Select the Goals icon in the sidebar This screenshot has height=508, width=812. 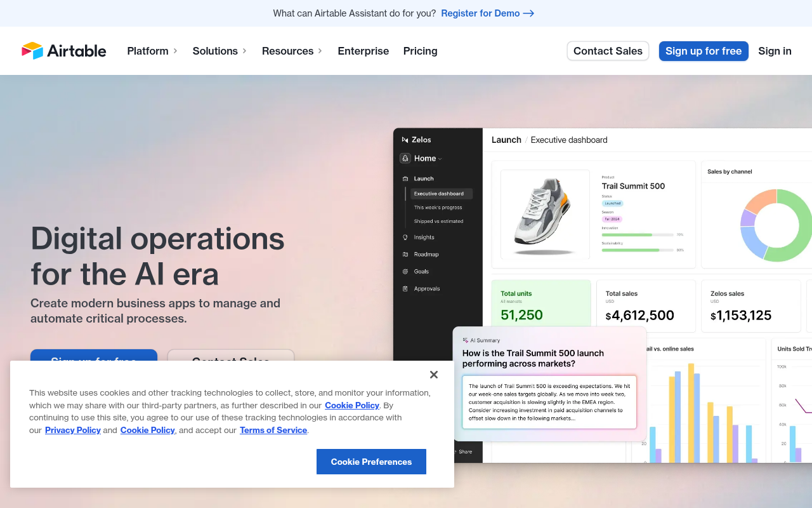point(405,271)
